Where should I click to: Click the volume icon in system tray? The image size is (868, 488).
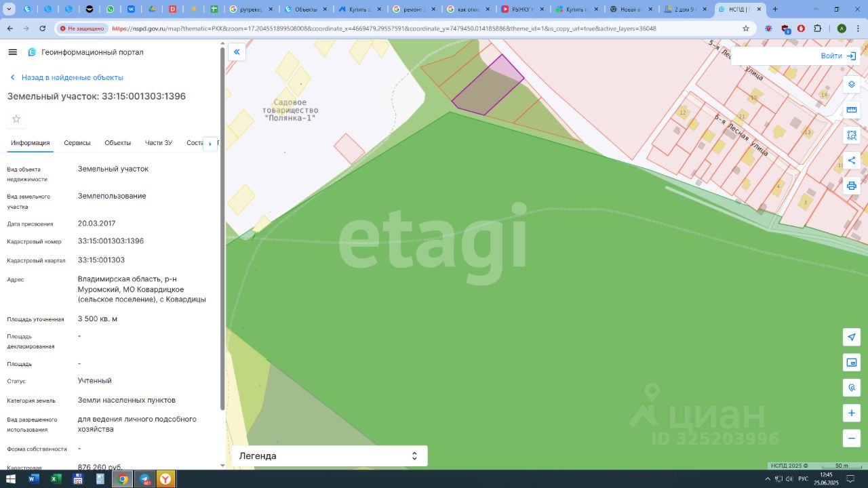[789, 479]
